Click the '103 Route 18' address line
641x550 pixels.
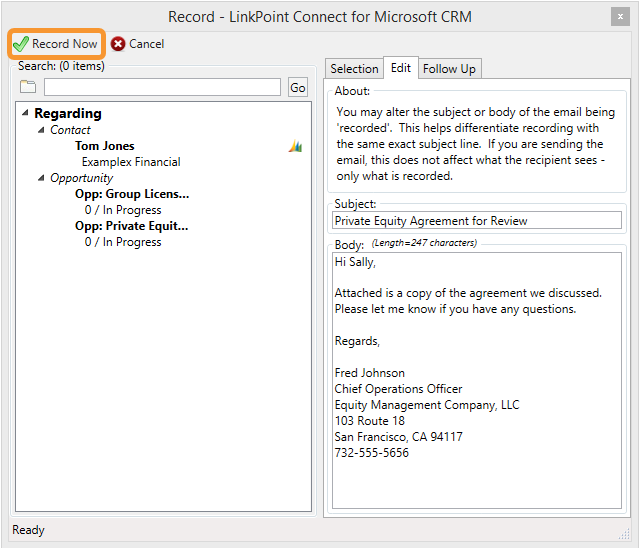pos(370,421)
